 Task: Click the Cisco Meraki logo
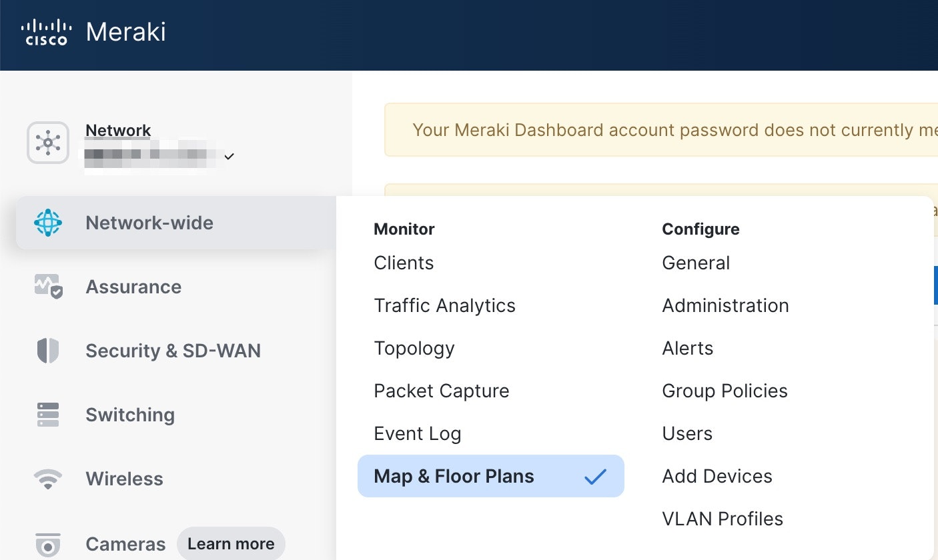click(x=93, y=32)
